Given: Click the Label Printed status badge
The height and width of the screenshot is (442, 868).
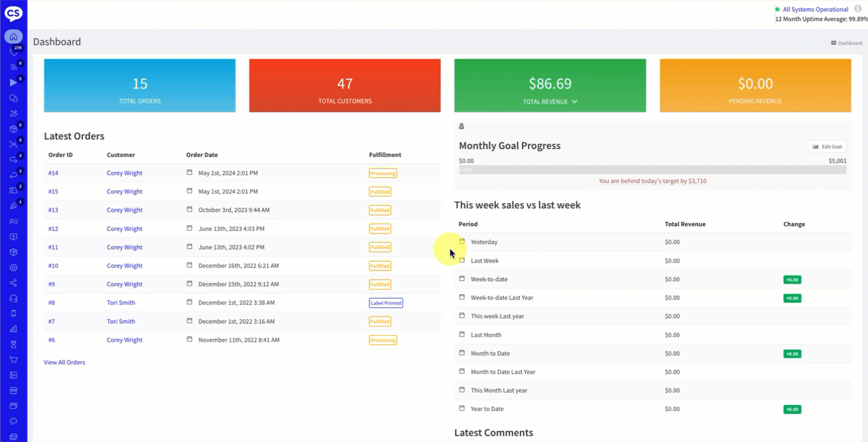Looking at the screenshot, I should (386, 303).
